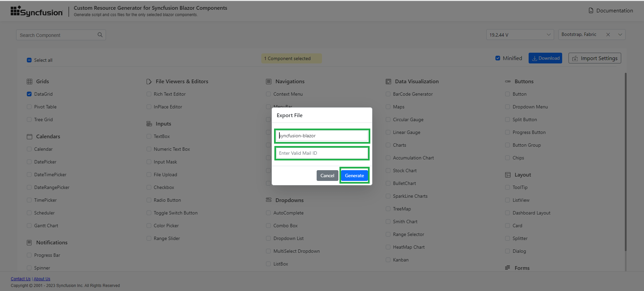Click Generate in Export File dialog
The image size is (644, 291).
354,176
